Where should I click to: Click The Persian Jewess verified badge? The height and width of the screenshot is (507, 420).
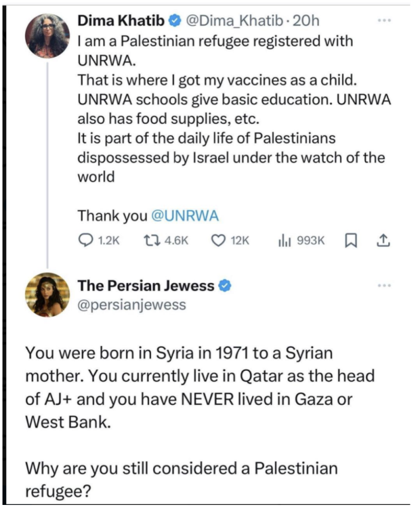coord(224,286)
